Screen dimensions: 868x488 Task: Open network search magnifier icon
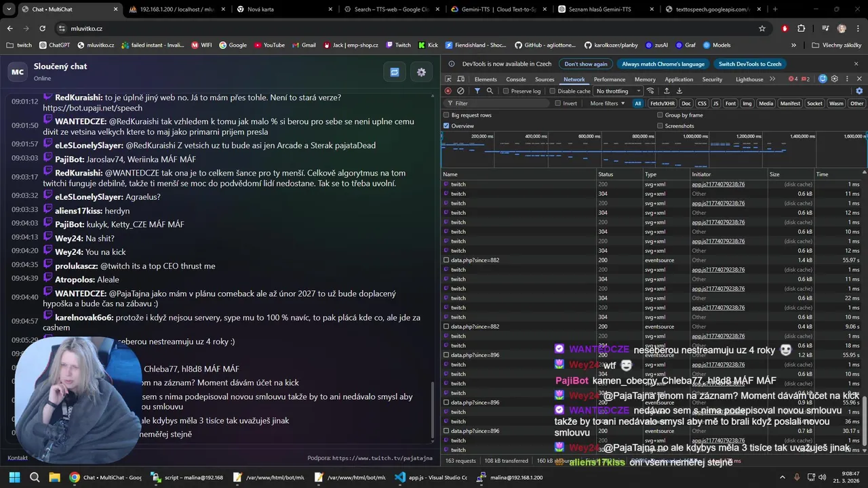[490, 91]
